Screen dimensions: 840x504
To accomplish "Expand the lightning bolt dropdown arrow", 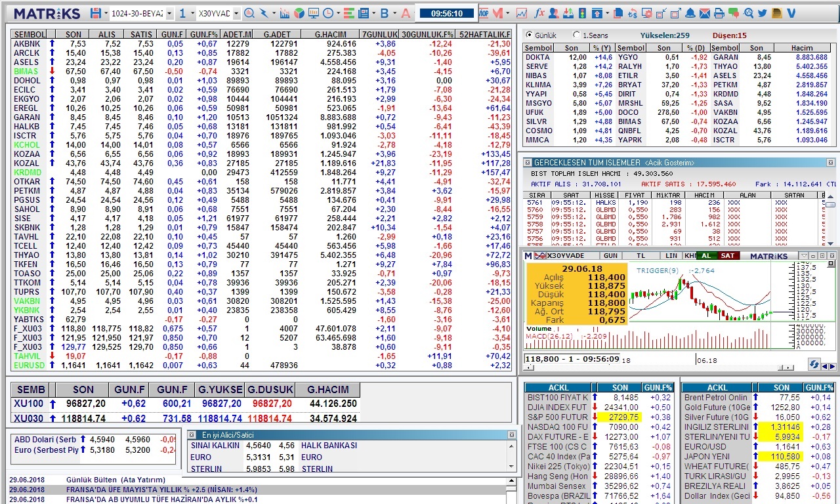I will 274,13.
